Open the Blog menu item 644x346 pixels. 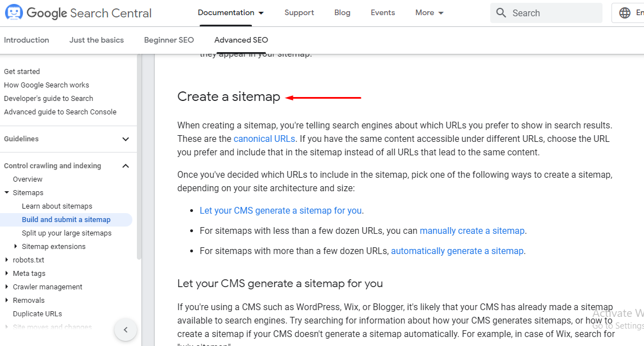coord(342,13)
